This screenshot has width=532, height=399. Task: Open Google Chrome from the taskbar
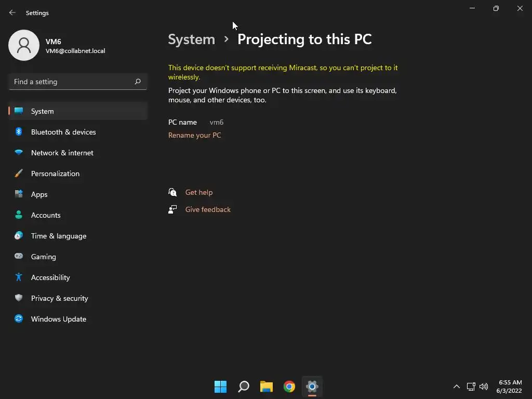[x=289, y=387]
